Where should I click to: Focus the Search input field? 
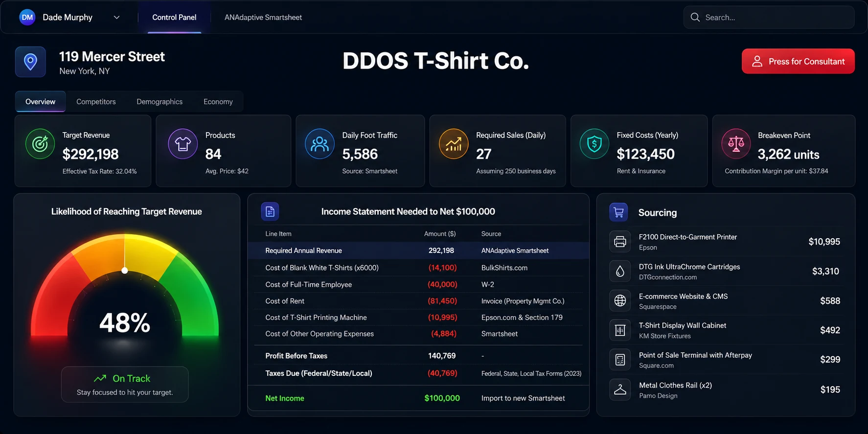[769, 17]
